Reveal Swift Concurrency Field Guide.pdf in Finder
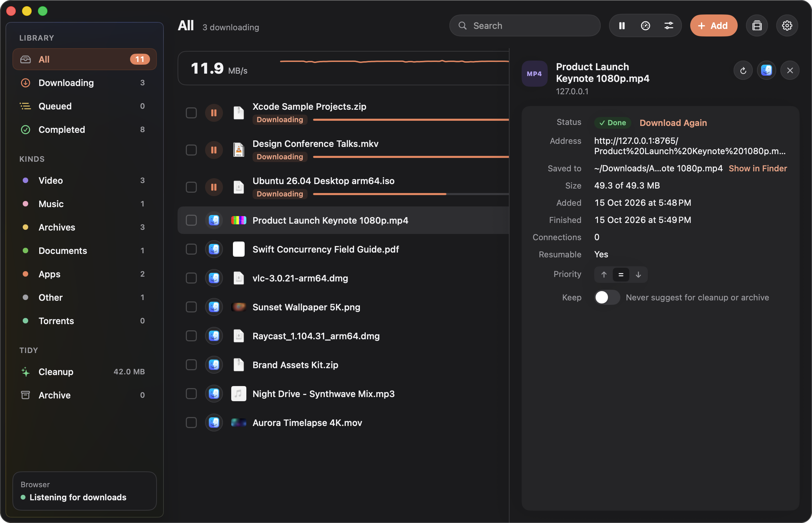Image resolution: width=812 pixels, height=523 pixels. pos(214,249)
